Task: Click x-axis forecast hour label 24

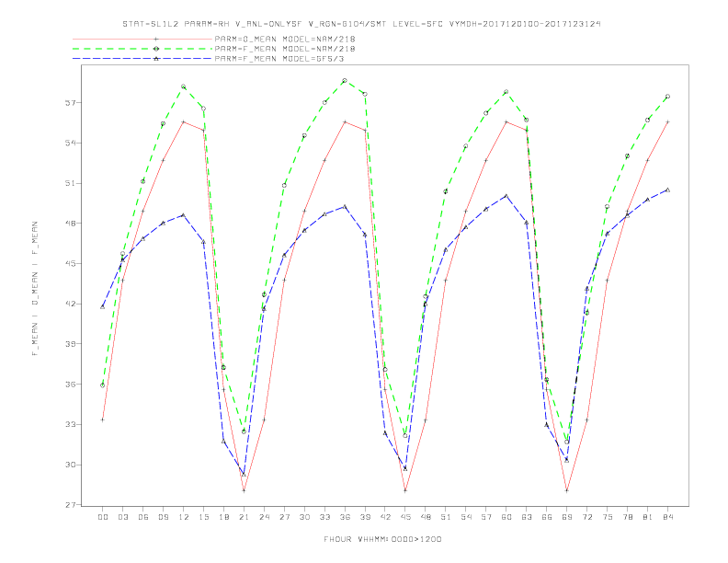Action: pos(264,517)
